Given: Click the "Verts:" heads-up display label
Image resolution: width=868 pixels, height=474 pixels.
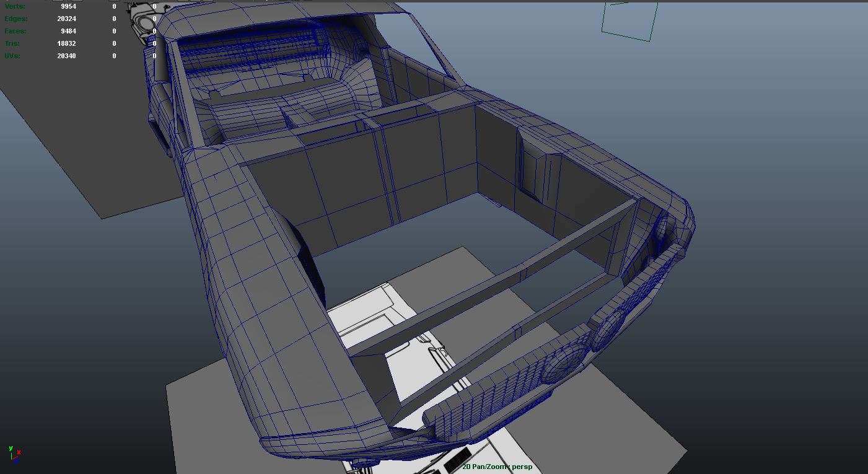Looking at the screenshot, I should pos(15,6).
